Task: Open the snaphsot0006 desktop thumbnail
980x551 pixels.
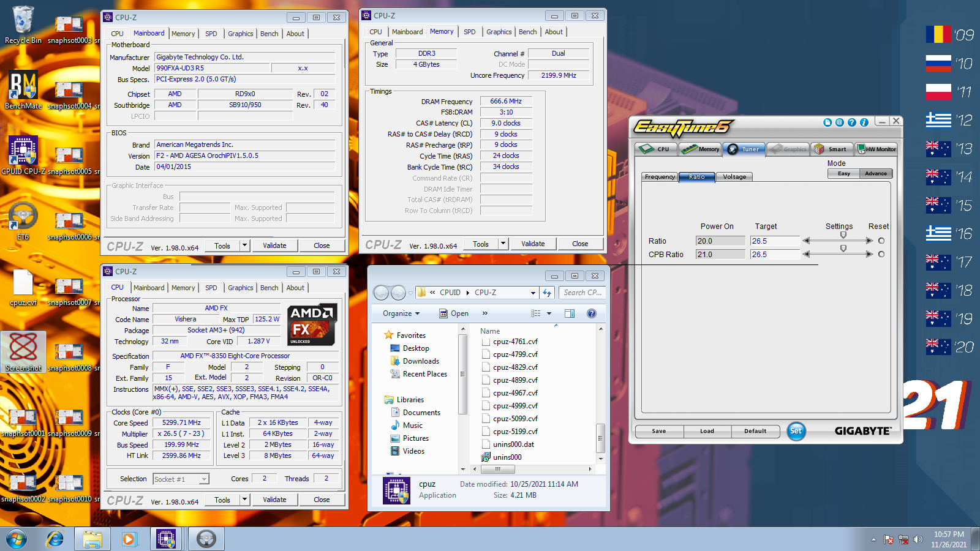Action: coord(69,226)
